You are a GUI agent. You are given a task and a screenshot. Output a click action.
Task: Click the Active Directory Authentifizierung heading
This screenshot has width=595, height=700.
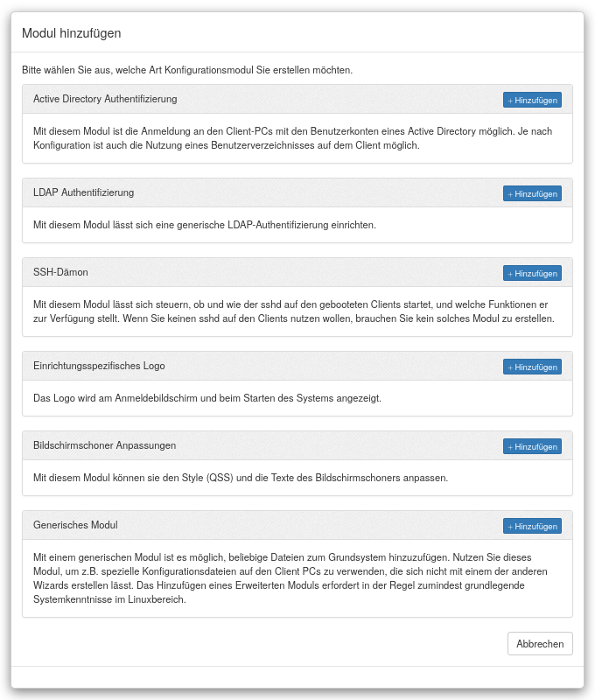pos(105,99)
